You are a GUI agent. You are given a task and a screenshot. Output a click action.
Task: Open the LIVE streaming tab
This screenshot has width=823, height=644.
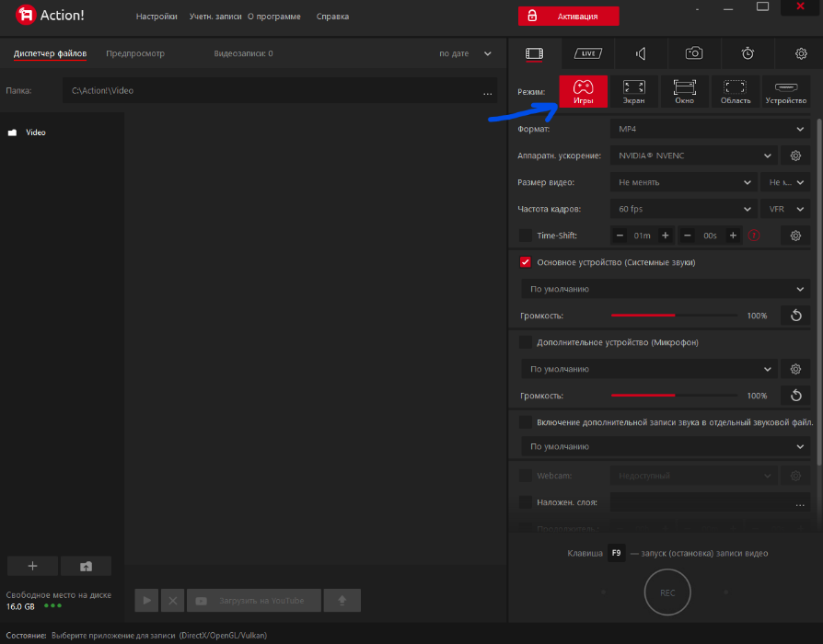(586, 53)
